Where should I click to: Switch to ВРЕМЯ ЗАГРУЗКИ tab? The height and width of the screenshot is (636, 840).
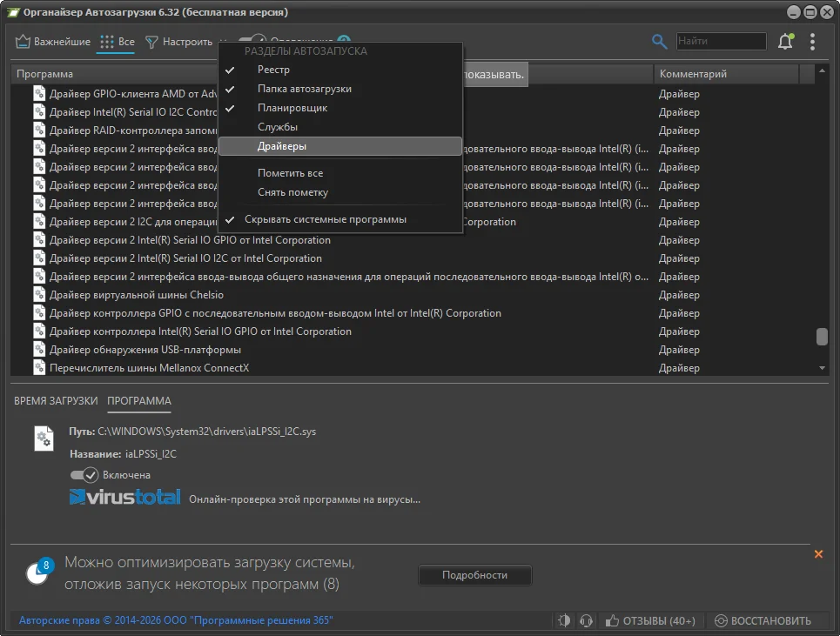56,401
